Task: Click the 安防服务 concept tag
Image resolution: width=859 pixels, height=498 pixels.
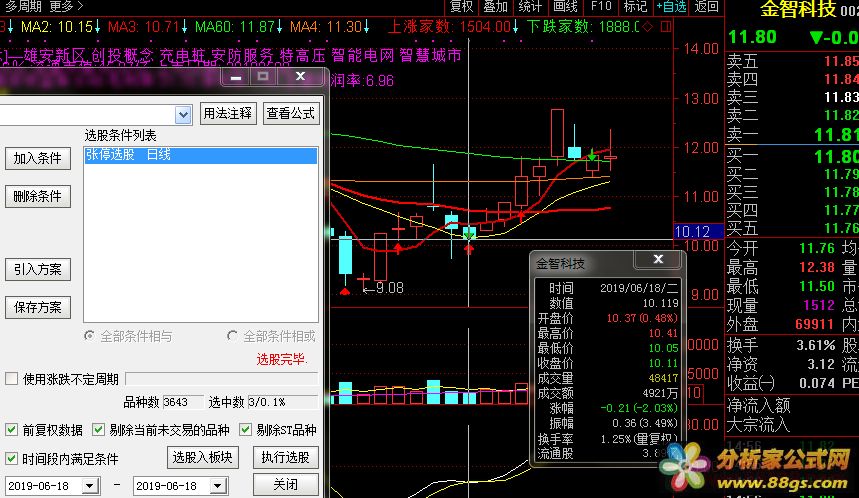Action: pyautogui.click(x=242, y=55)
